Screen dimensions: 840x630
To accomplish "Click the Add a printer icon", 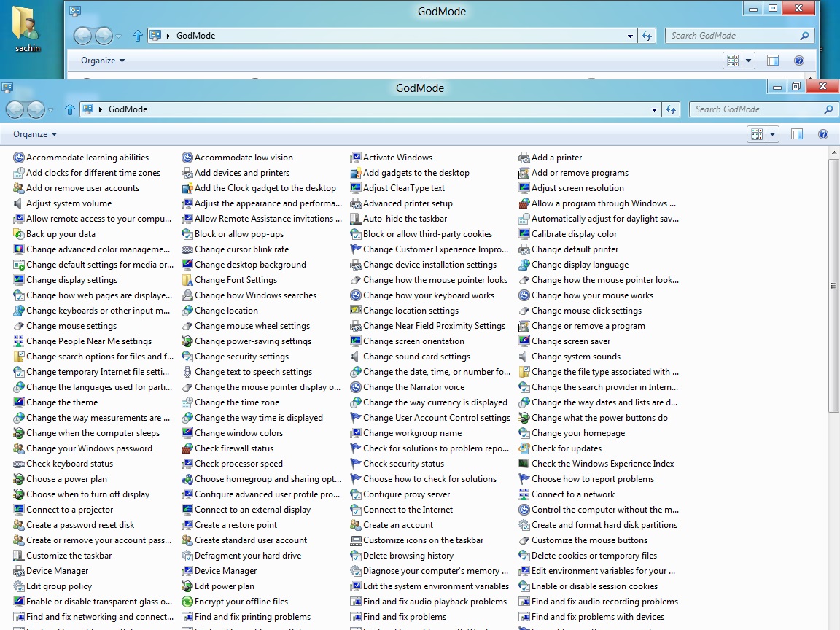I will point(524,157).
